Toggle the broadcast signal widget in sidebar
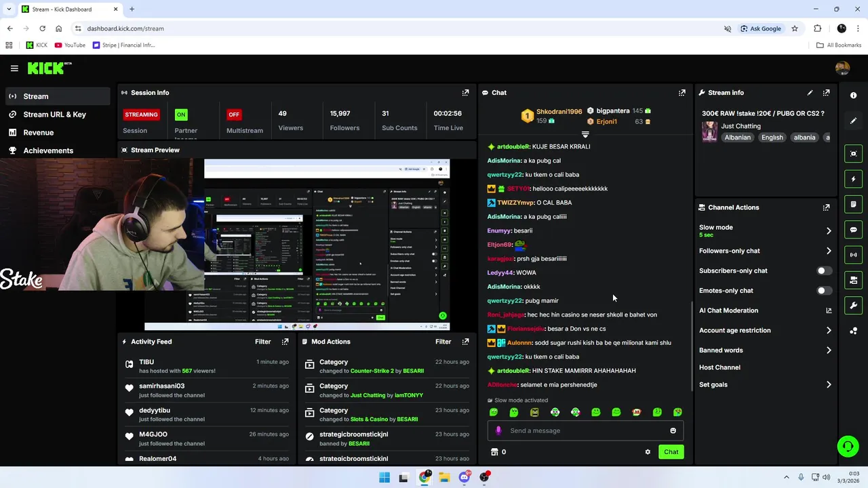This screenshot has width=868, height=488. pos(854,255)
